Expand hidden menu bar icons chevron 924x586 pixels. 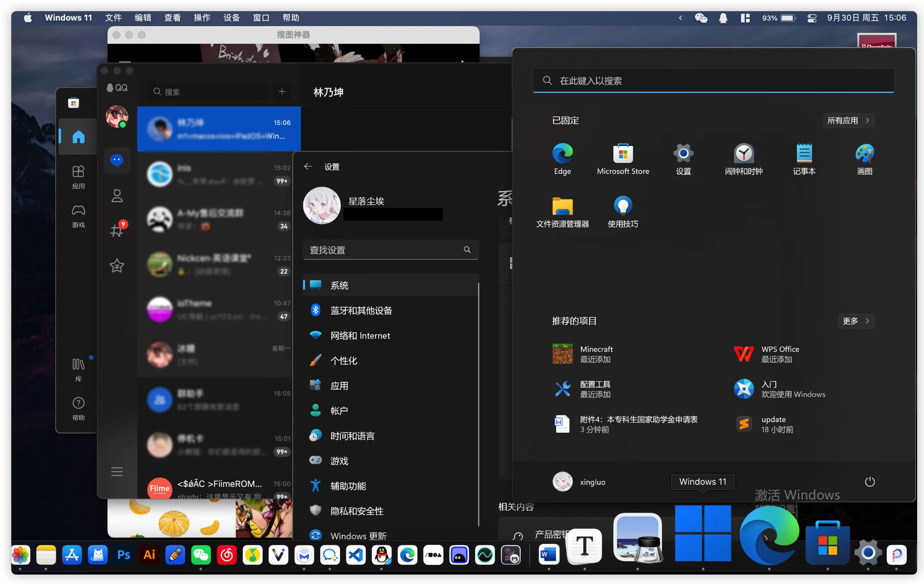coord(680,18)
